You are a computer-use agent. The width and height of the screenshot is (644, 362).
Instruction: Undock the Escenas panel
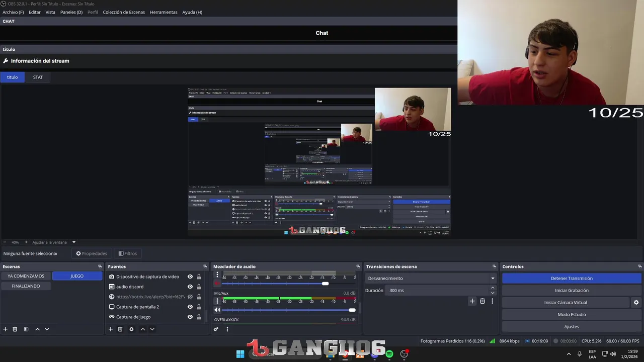tap(100, 266)
